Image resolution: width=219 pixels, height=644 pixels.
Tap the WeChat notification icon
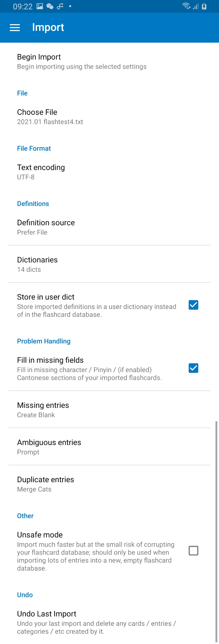tap(50, 6)
